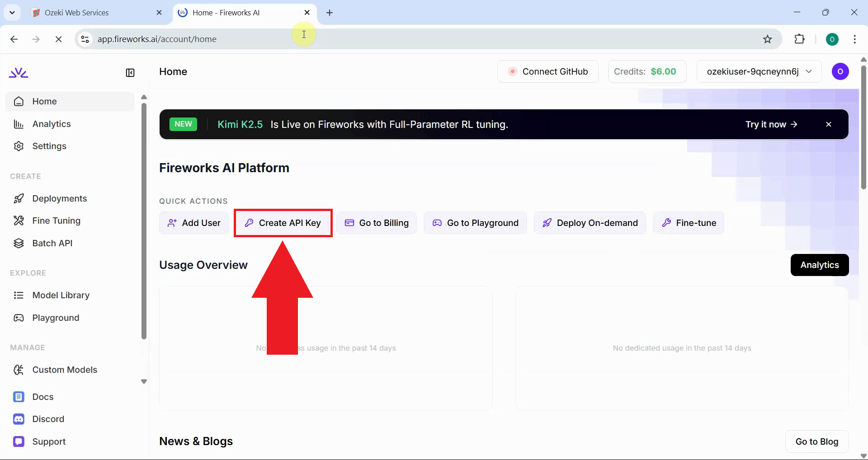Bookmark the current page with the star
Image resolution: width=868 pixels, height=460 pixels.
(x=768, y=39)
